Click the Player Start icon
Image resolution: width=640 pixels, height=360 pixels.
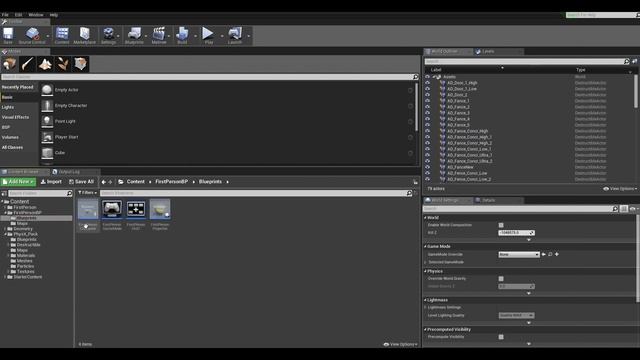tap(47, 137)
